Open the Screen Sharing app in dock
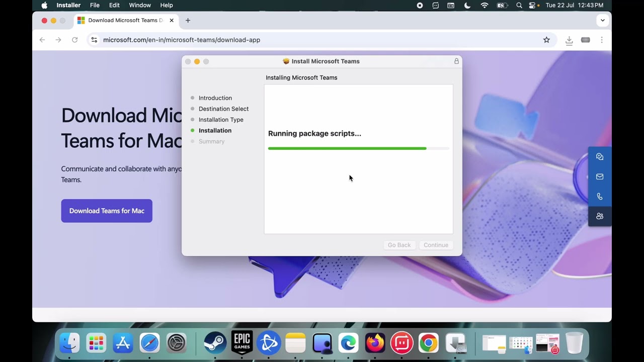644x362 pixels. tap(322, 343)
